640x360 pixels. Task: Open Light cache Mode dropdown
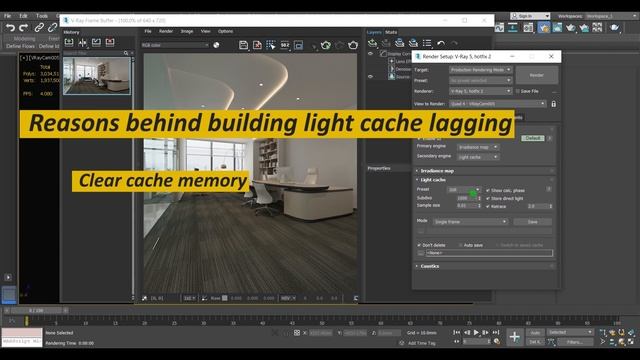click(470, 222)
